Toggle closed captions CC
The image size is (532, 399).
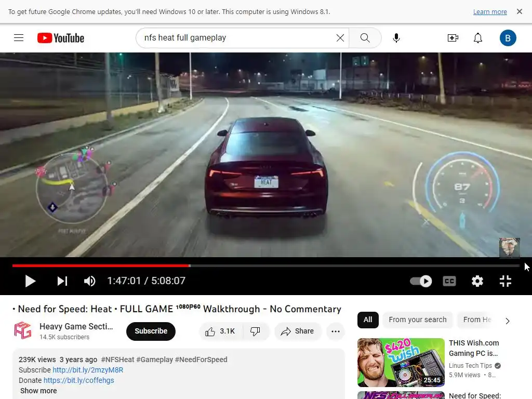449,281
